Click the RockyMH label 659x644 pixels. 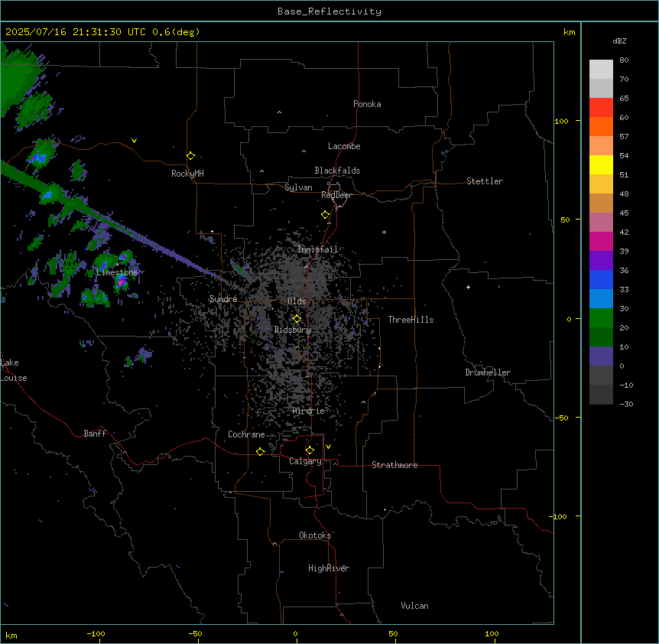[x=187, y=174]
